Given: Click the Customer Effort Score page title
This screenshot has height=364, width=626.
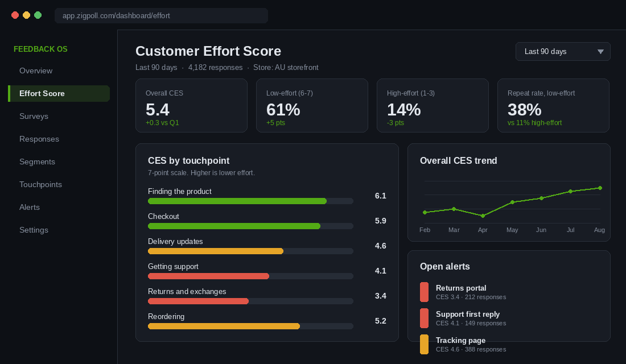Looking at the screenshot, I should [x=208, y=51].
